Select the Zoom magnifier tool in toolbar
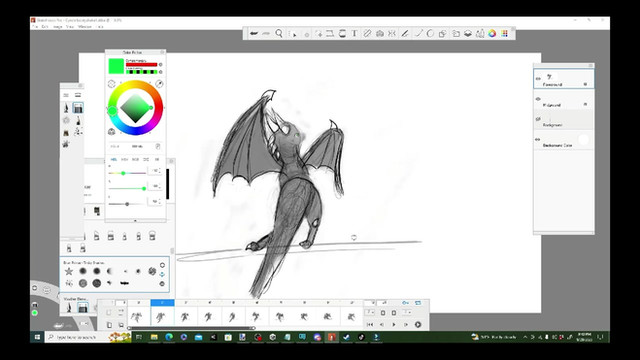The height and width of the screenshot is (360, 640). point(279,33)
